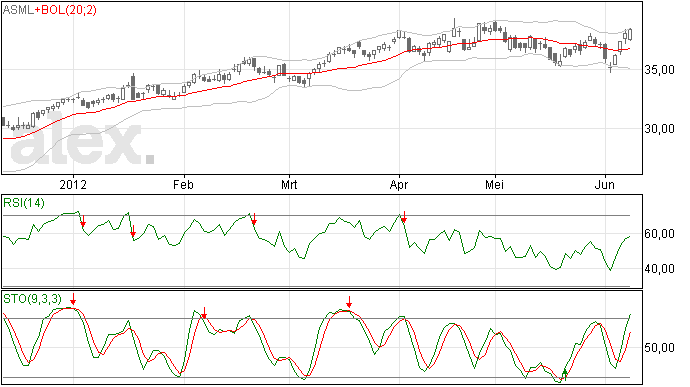Click the 60,00 RSI axis value

pyautogui.click(x=659, y=234)
